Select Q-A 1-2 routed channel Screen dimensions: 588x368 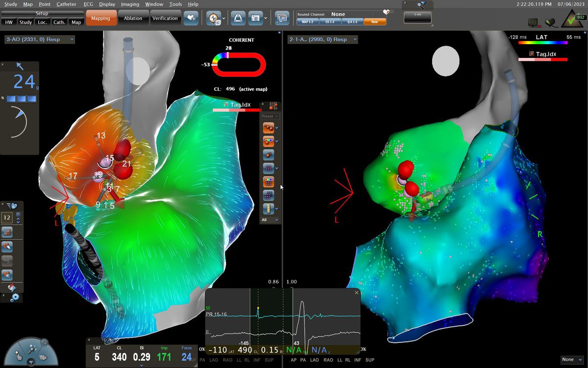(352, 22)
